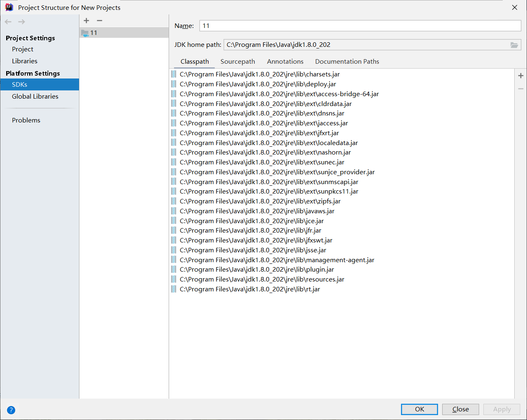
Task: Click the back navigation arrow
Action: pos(8,21)
